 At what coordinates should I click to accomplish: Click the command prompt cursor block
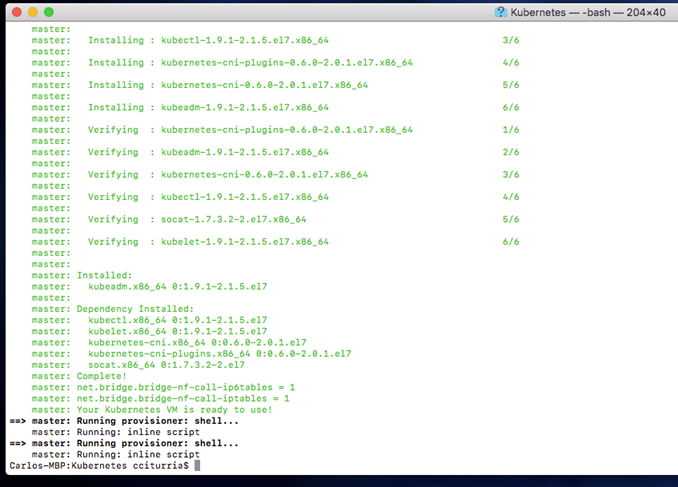click(197, 466)
